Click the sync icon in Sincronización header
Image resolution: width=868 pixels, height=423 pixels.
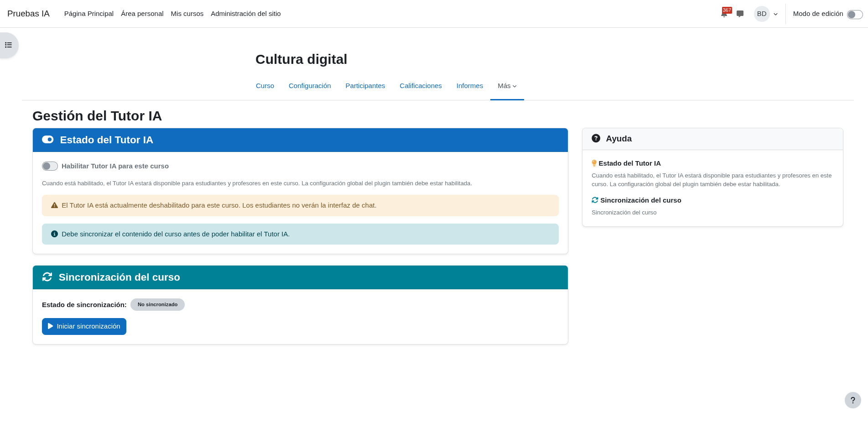pyautogui.click(x=47, y=277)
